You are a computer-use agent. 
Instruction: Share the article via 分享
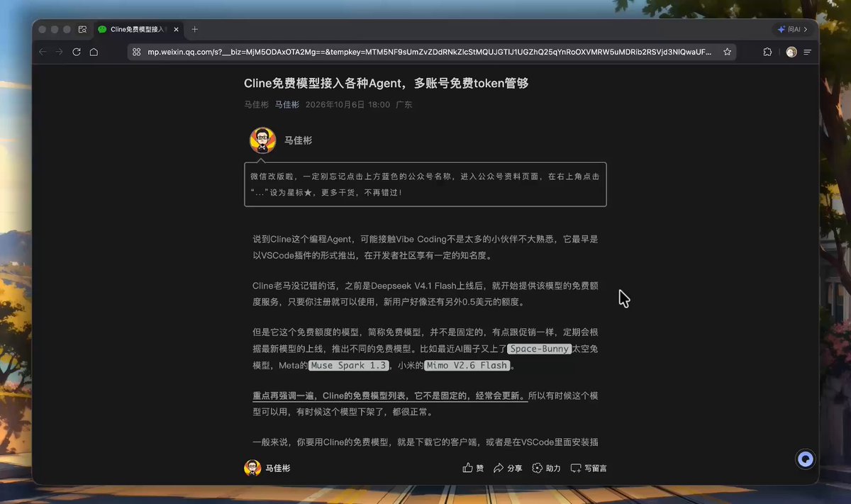point(508,468)
